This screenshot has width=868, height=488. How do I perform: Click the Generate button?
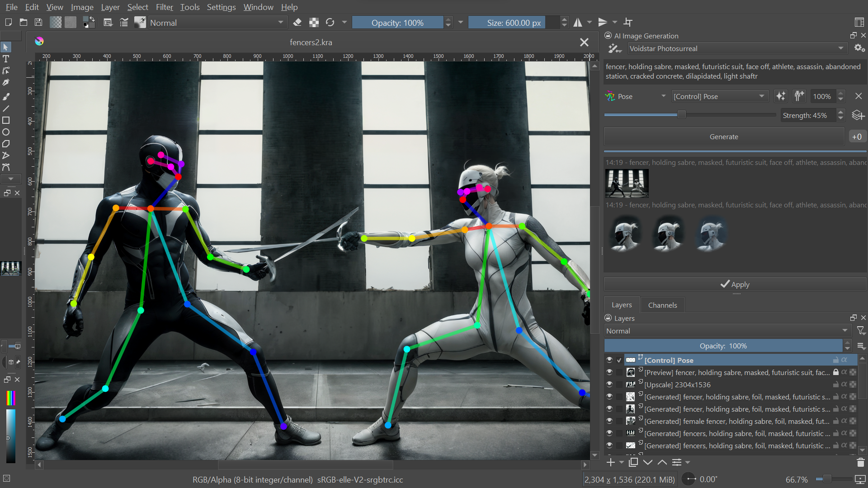[x=723, y=136]
